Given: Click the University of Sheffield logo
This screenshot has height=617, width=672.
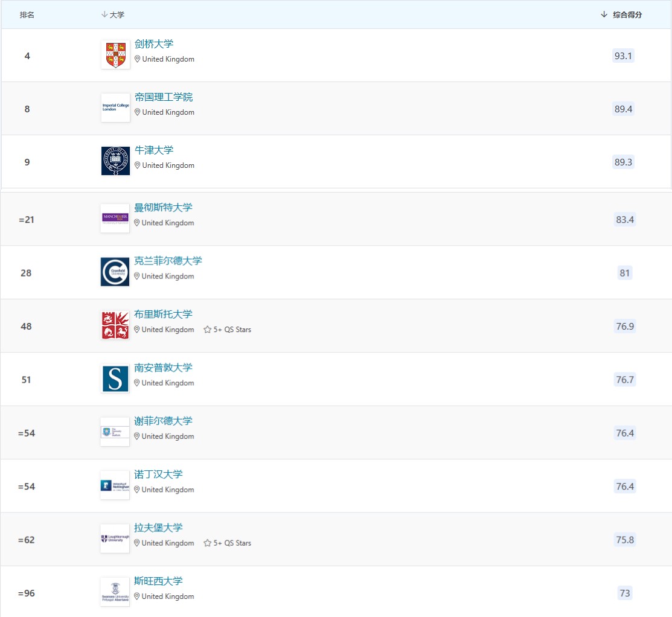Looking at the screenshot, I should tap(115, 432).
